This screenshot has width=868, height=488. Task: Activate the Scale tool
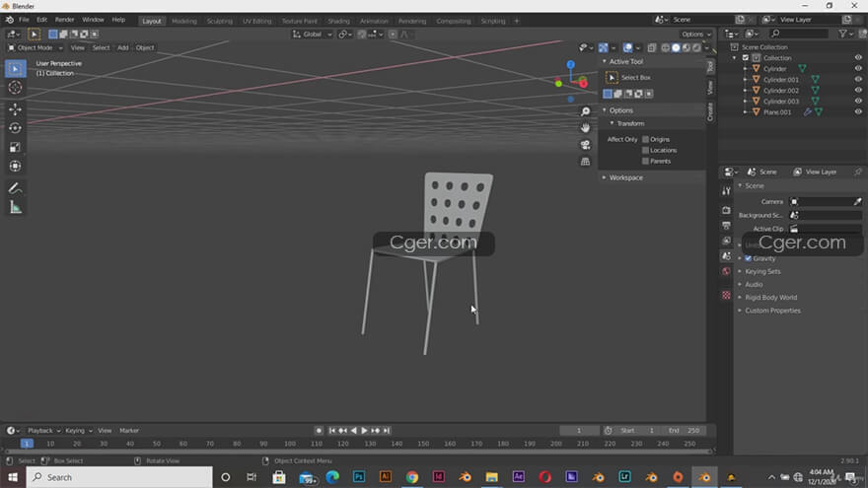(15, 147)
